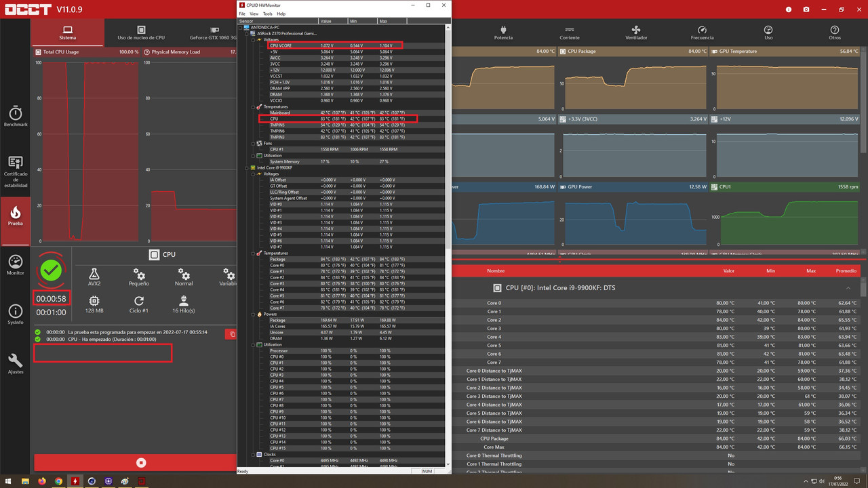Open Windows Start menu
Screen dimensions: 868x488
click(x=8, y=481)
